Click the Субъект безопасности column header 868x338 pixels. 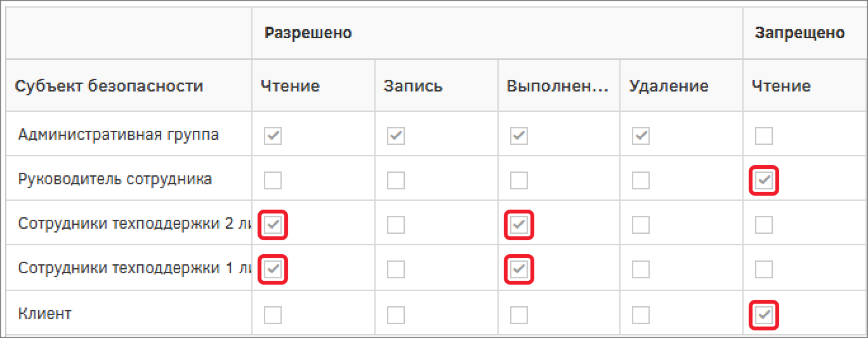(x=109, y=86)
